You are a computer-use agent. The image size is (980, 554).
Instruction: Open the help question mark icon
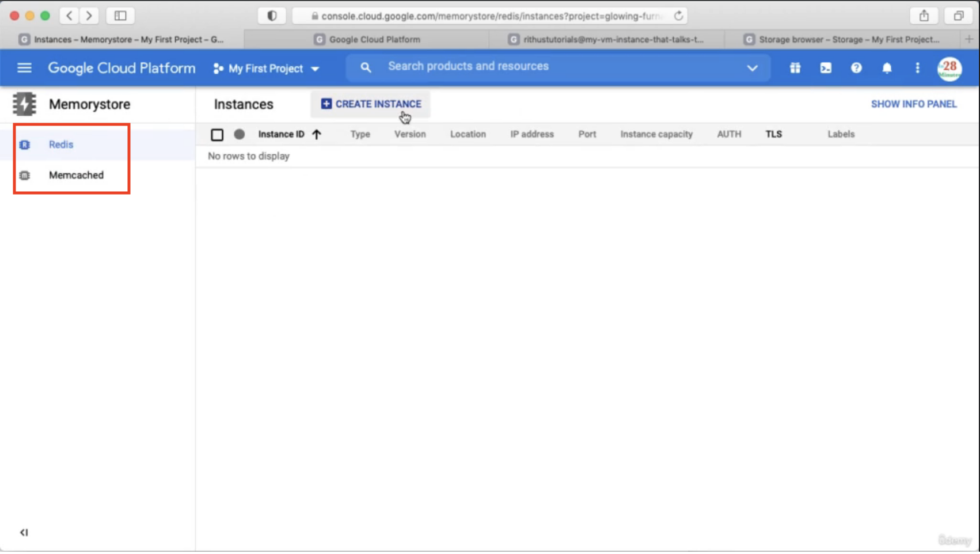856,68
